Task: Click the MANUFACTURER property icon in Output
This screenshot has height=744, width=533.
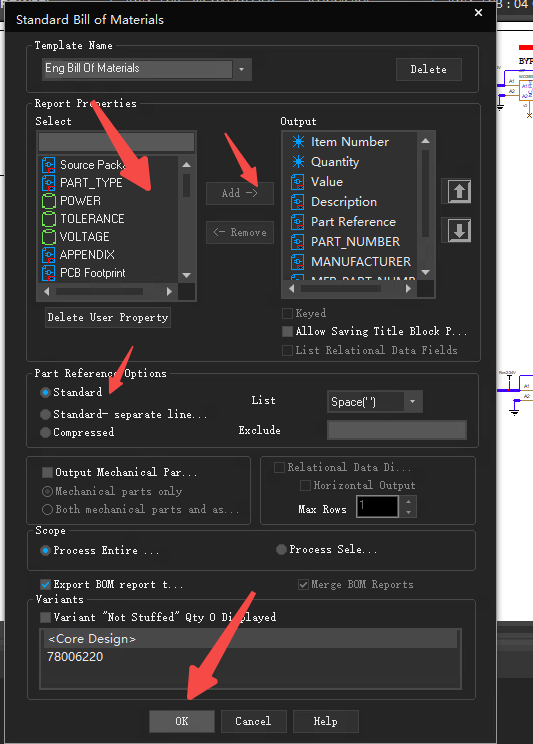Action: pos(298,261)
